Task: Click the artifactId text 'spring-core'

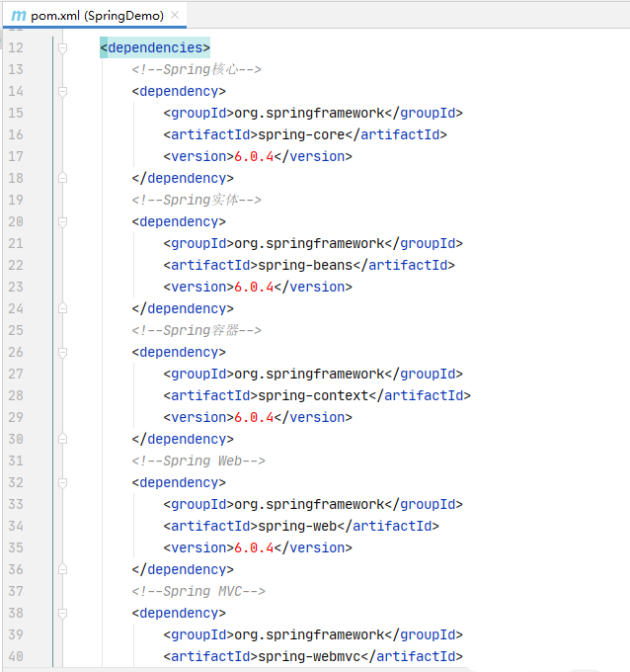Action: point(301,134)
